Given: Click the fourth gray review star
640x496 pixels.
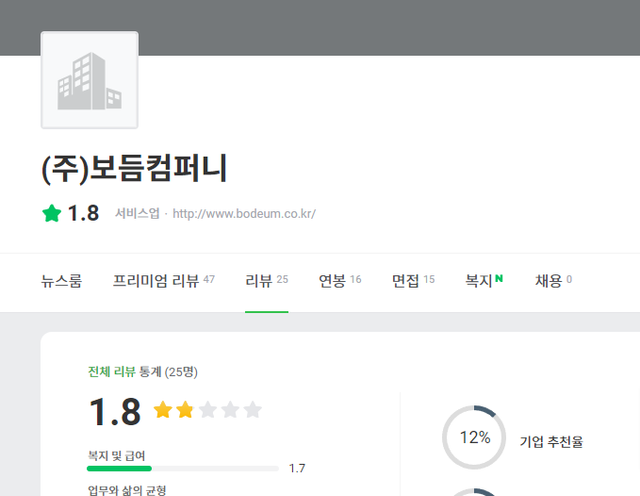Looking at the screenshot, I should tap(230, 410).
